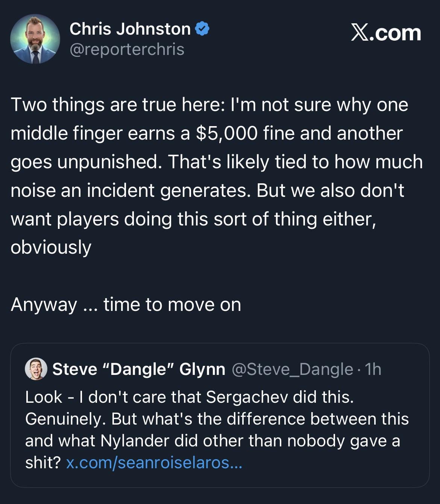Open the @reporterchris handle

pyautogui.click(x=127, y=49)
